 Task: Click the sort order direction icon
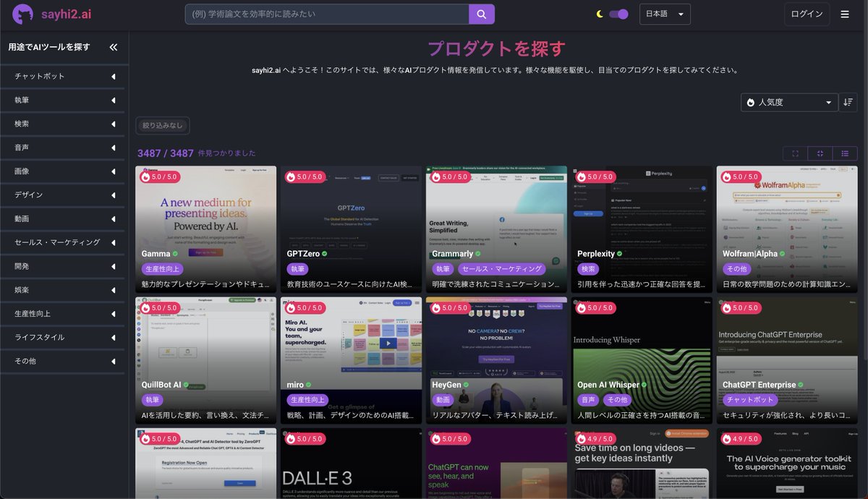848,103
